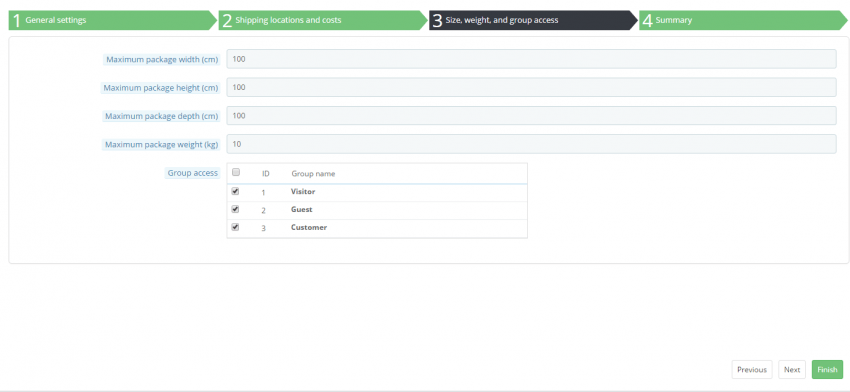This screenshot has height=392, width=850.
Task: Click the ID column header
Action: click(266, 173)
